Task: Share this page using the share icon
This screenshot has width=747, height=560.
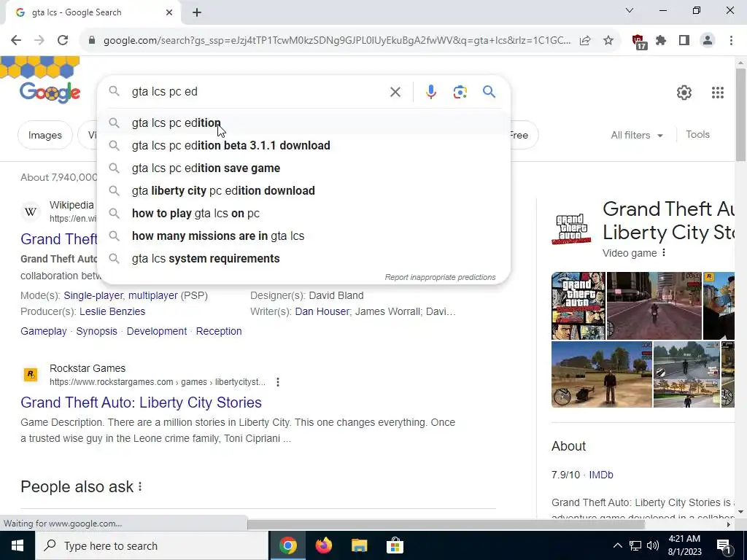Action: click(x=585, y=41)
